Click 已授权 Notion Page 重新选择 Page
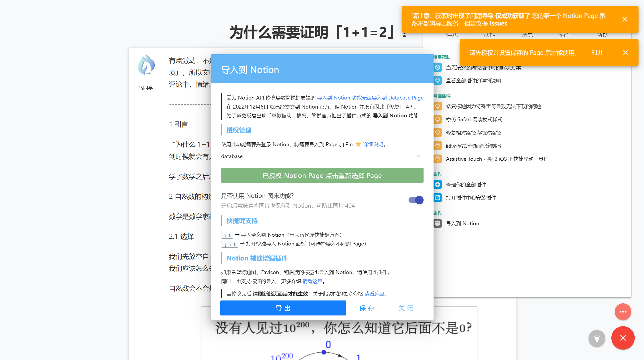Screen dimensions: 644x360 coord(322,175)
